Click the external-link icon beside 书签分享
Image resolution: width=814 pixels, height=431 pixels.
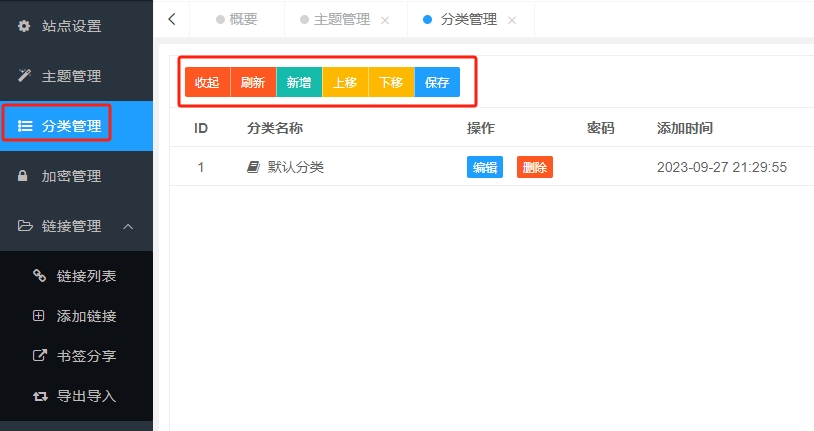click(x=39, y=355)
